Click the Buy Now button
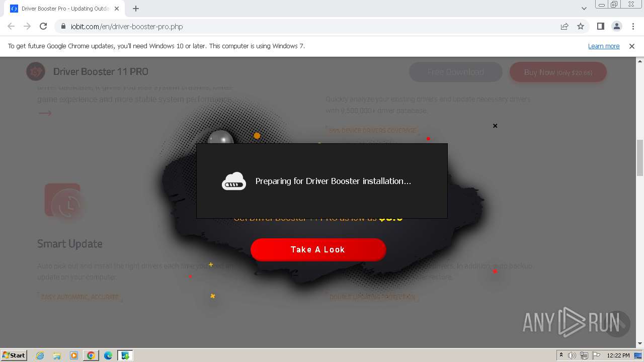 click(x=558, y=72)
